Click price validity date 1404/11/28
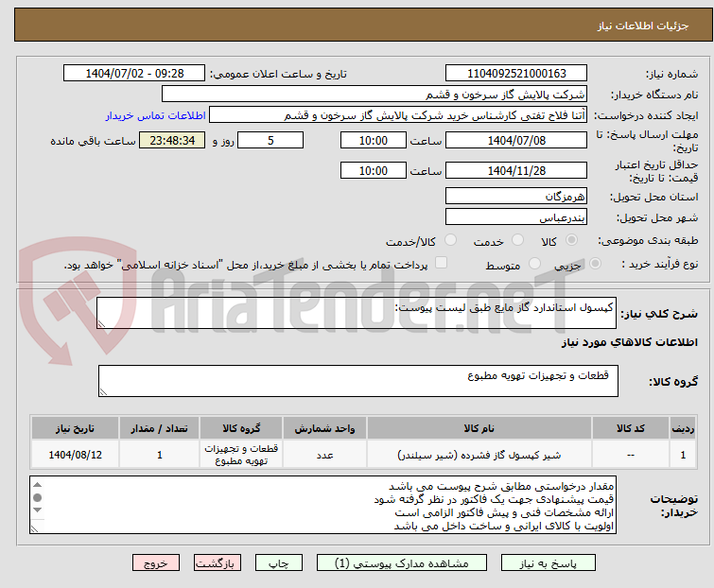This screenshot has height=588, width=714. [516, 170]
